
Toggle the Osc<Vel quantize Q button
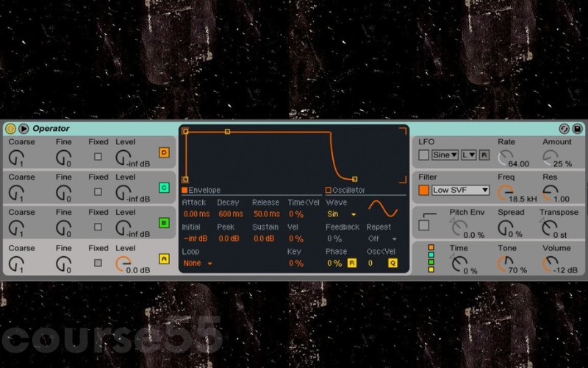(x=392, y=263)
